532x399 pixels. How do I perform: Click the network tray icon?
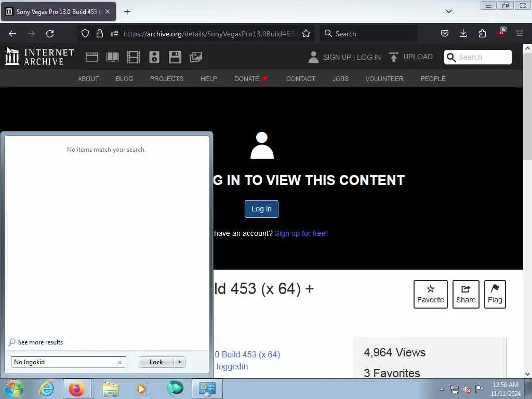[x=454, y=390]
